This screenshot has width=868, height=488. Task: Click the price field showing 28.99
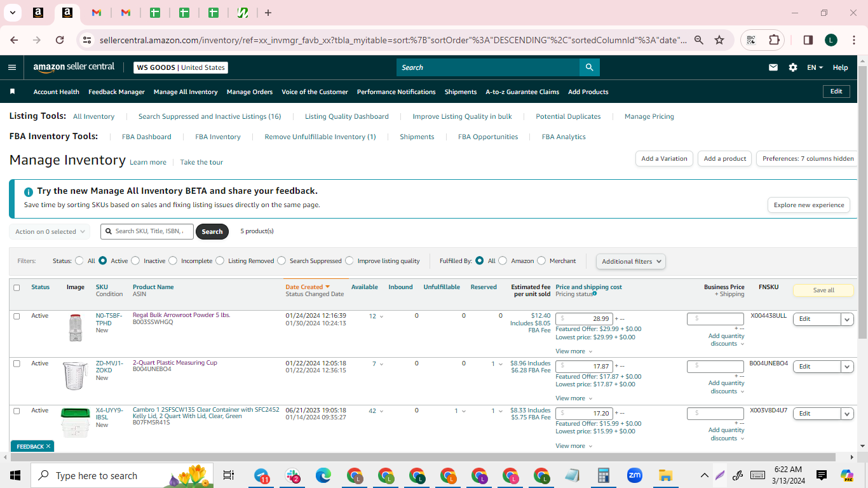585,319
